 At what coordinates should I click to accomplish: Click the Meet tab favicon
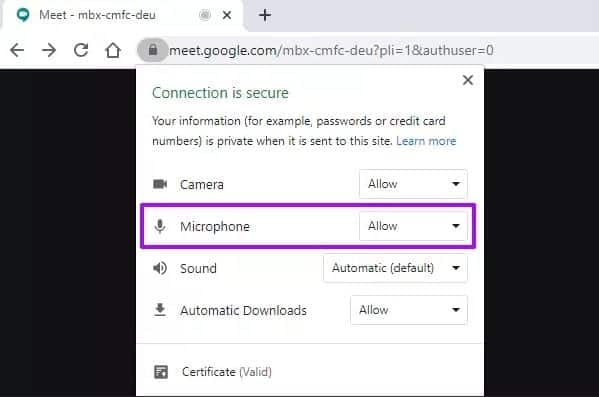pos(23,15)
